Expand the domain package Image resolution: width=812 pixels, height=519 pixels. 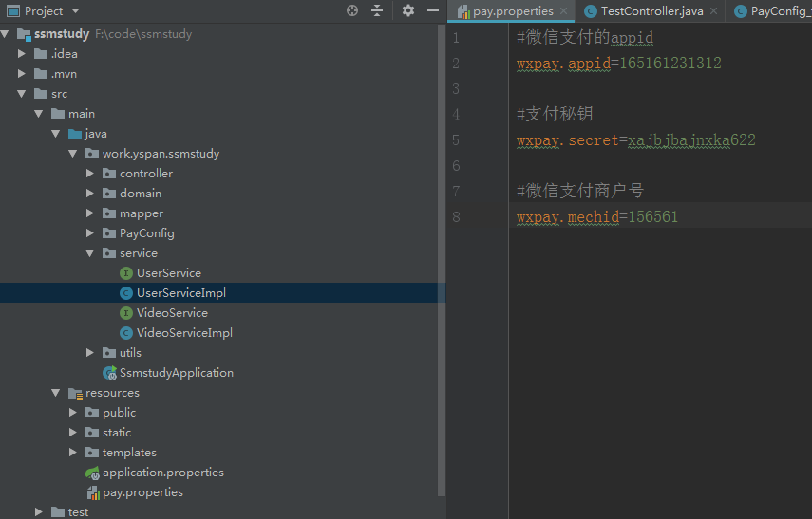90,194
